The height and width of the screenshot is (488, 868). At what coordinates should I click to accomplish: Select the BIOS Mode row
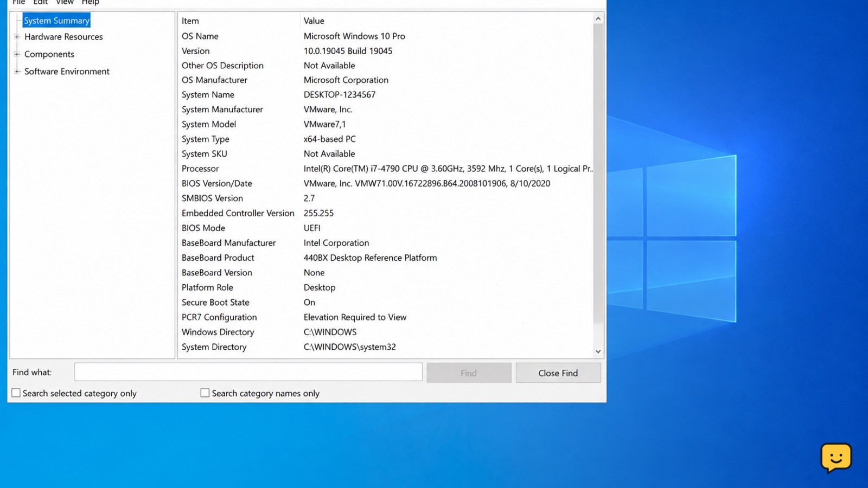[386, 228]
